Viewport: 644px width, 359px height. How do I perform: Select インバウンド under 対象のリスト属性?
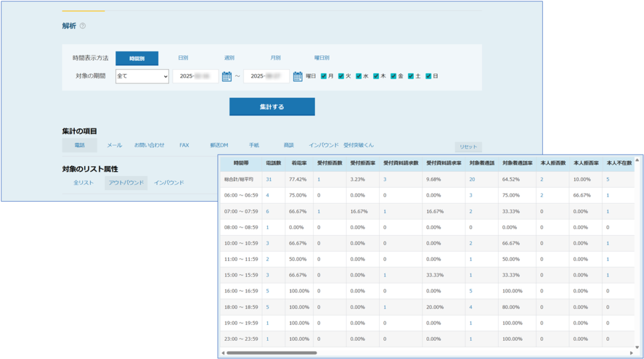169,183
